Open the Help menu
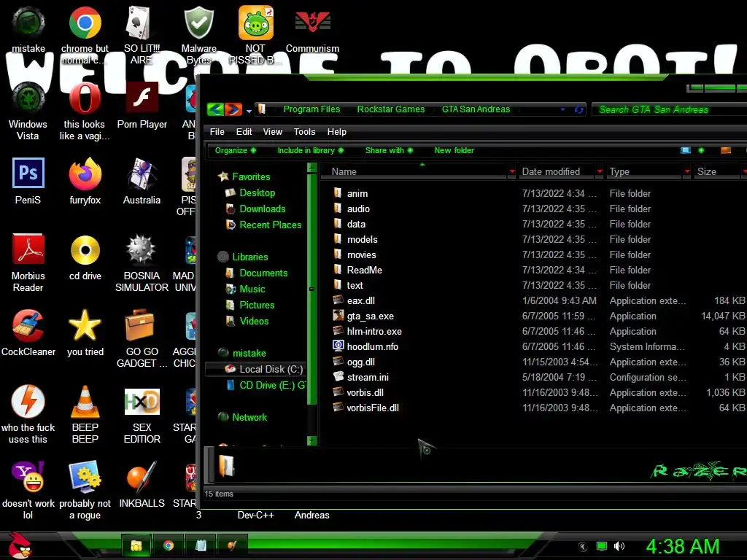The height and width of the screenshot is (560, 747). pyautogui.click(x=337, y=132)
